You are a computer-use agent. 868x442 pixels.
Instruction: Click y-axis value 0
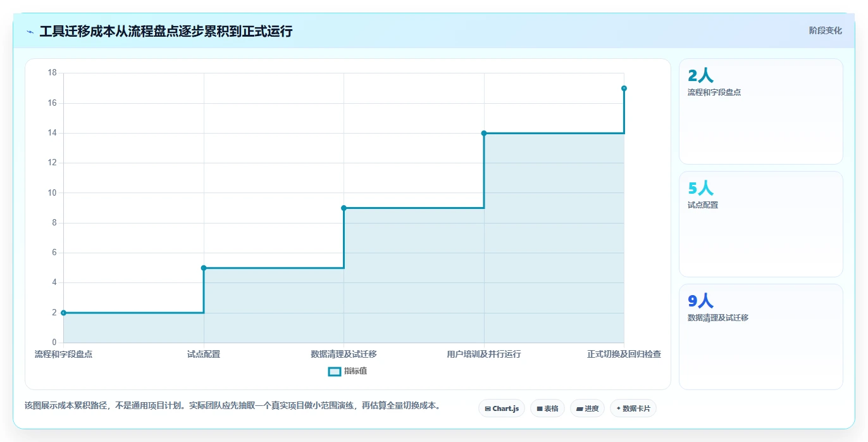tap(54, 343)
